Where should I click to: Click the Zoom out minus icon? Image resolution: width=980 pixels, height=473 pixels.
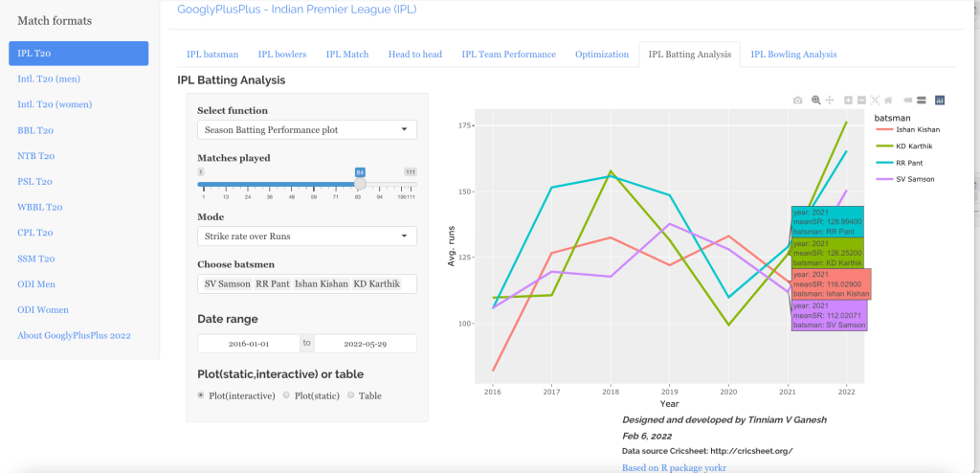coord(861,101)
